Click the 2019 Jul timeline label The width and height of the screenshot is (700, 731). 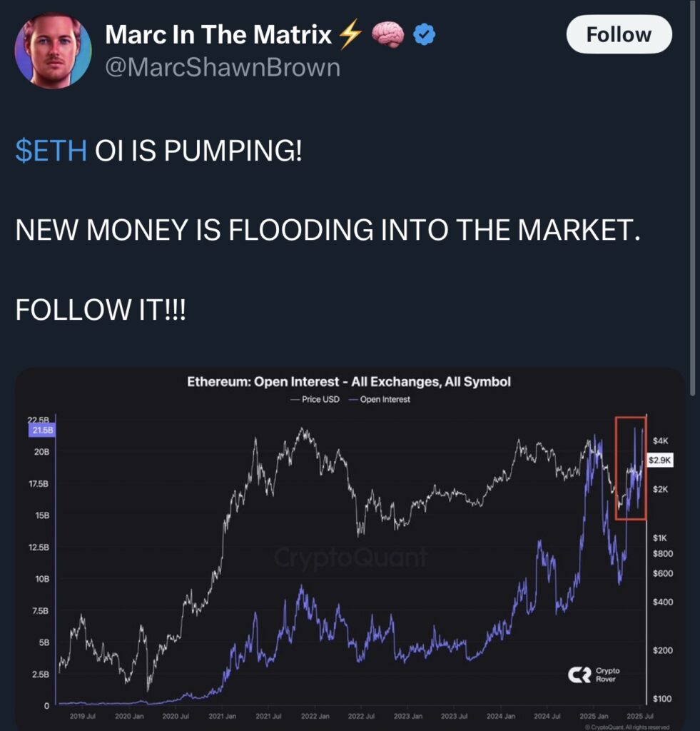[x=83, y=715]
